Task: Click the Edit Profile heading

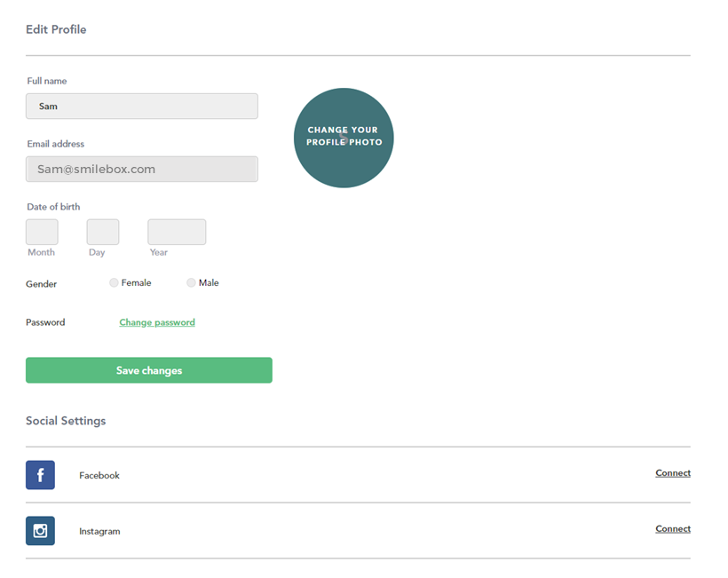Action: 56,29
